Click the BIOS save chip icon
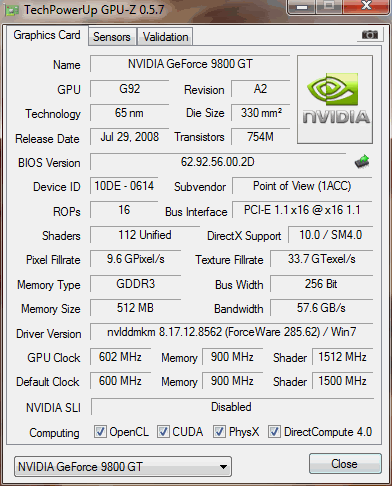 tap(362, 162)
